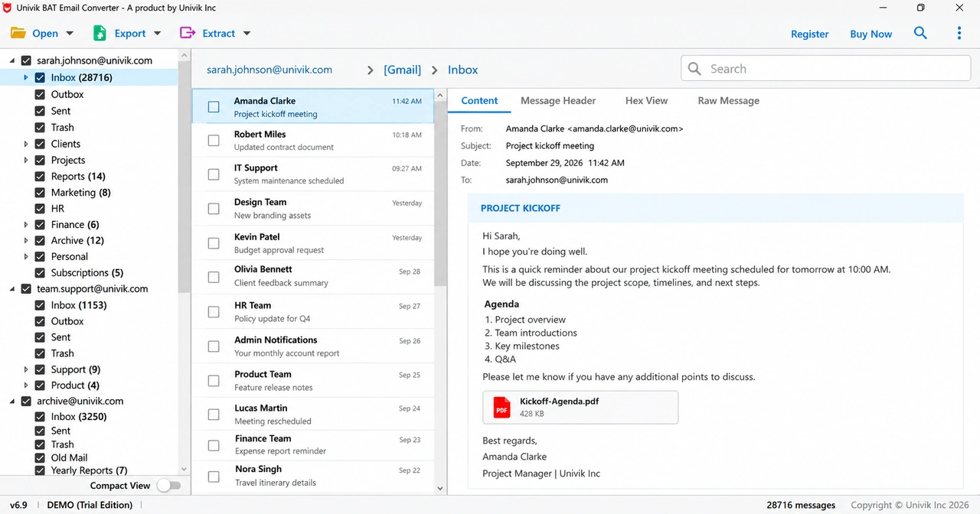Open dropdown arrow next to Open
This screenshot has height=514, width=980.
pos(70,33)
